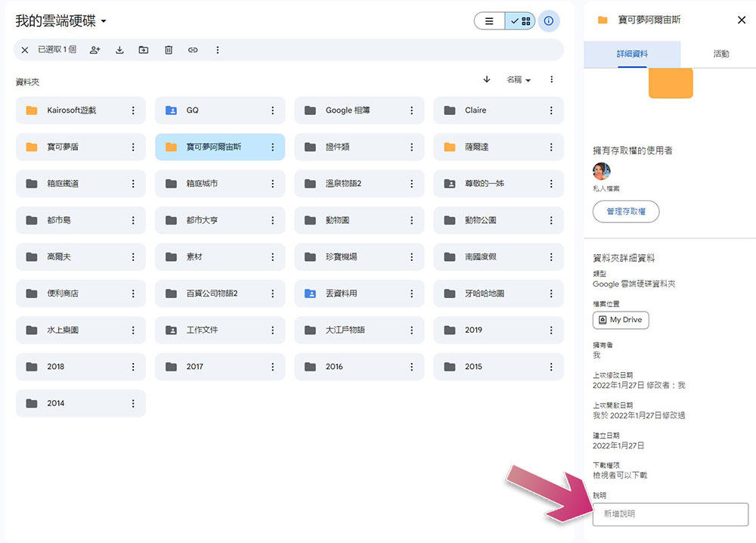Select the 薩爾達 folder
The image size is (756, 543).
498,147
